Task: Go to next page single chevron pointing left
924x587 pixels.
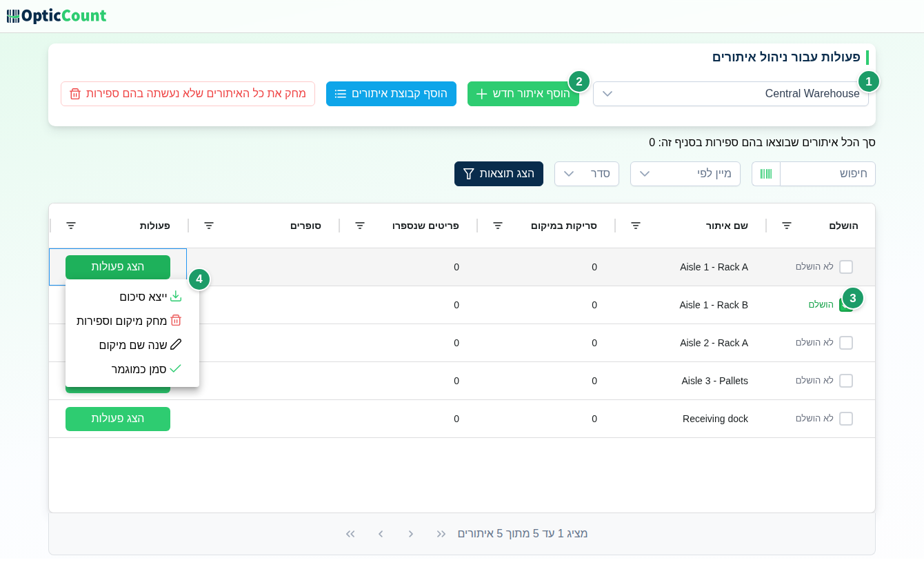Action: [381, 534]
